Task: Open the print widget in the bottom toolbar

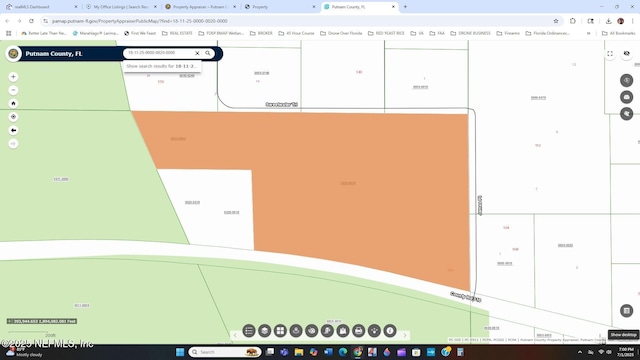Action: 358,331
